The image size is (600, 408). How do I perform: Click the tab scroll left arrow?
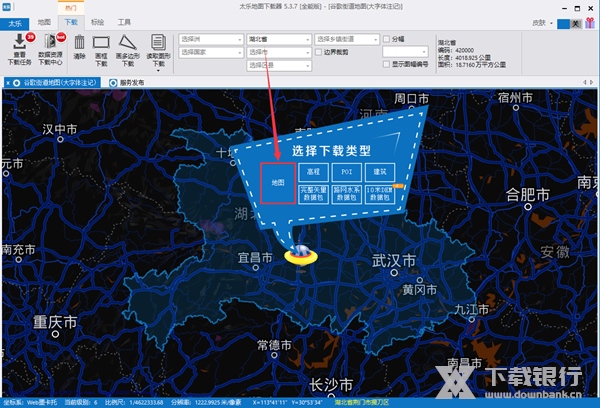(584, 82)
